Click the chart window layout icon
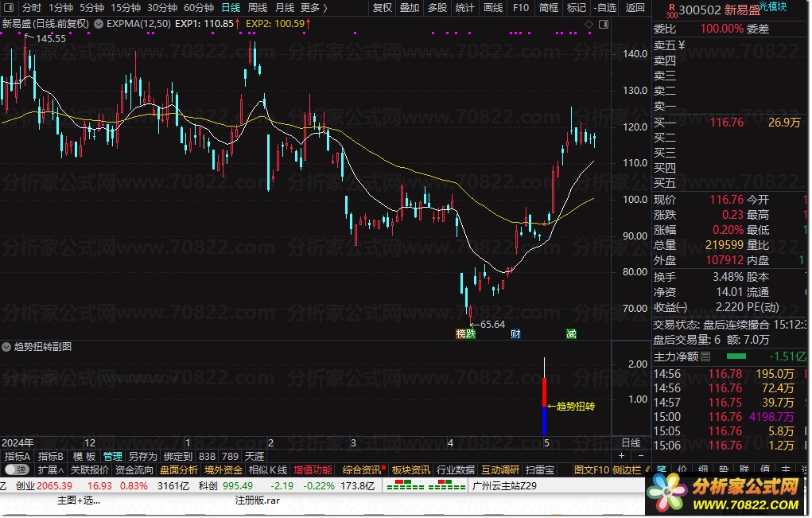 click(604, 25)
